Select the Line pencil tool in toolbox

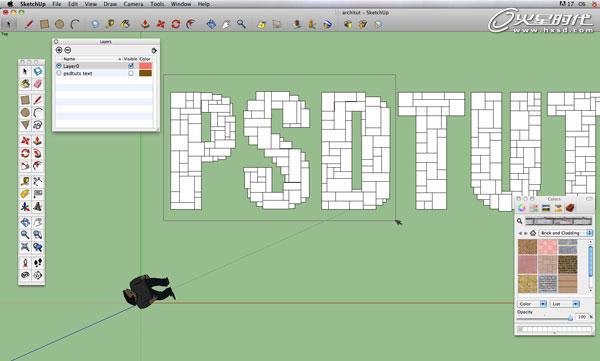tap(38, 100)
